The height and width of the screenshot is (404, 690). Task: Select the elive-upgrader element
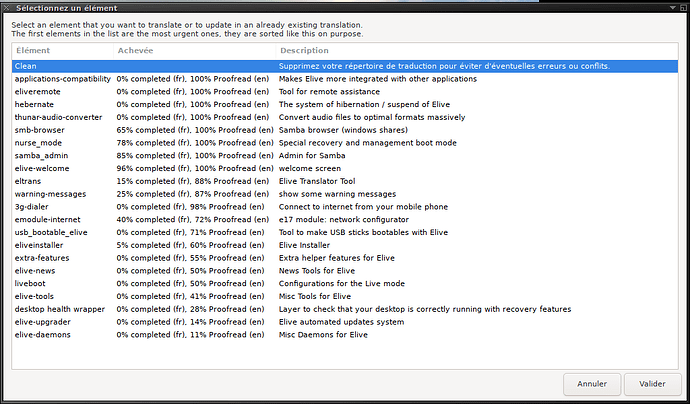pyautogui.click(x=42, y=322)
